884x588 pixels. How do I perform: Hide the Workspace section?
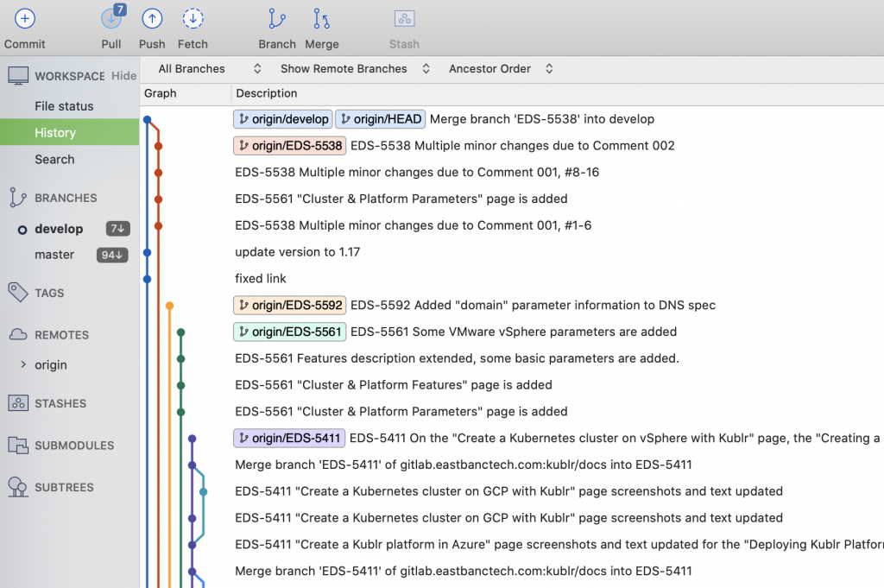click(123, 75)
